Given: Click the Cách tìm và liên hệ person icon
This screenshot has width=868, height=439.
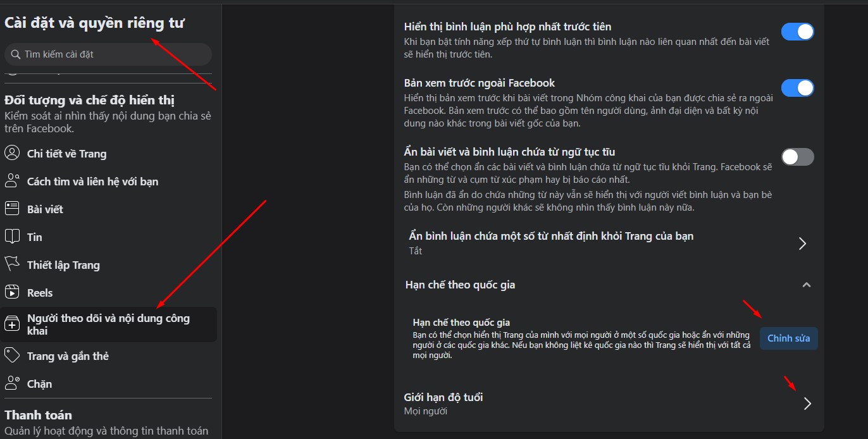Looking at the screenshot, I should (12, 181).
